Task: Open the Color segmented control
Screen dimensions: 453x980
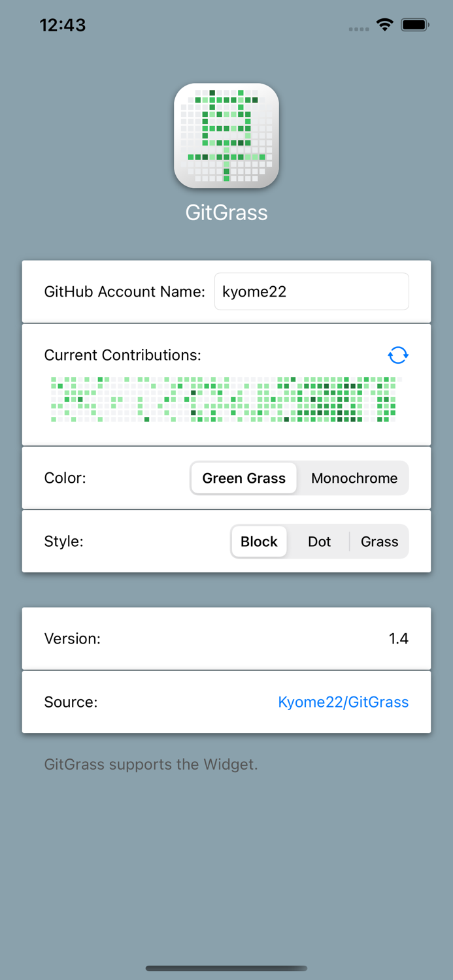Action: coord(299,478)
